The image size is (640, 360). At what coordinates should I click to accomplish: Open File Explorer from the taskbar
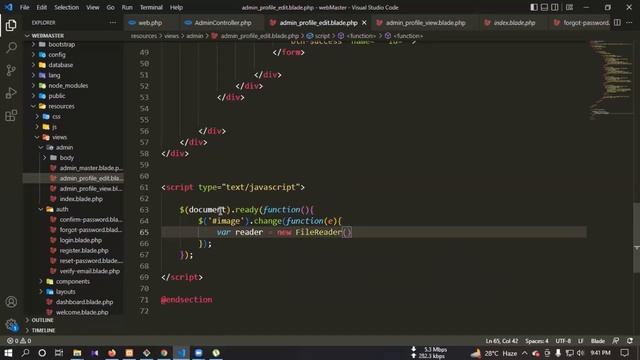pos(77,353)
